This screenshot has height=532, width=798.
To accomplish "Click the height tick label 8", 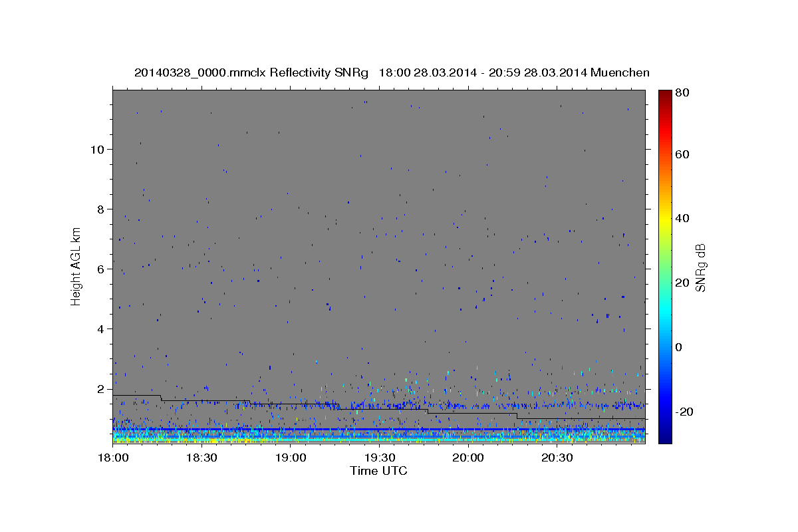I will tap(102, 209).
